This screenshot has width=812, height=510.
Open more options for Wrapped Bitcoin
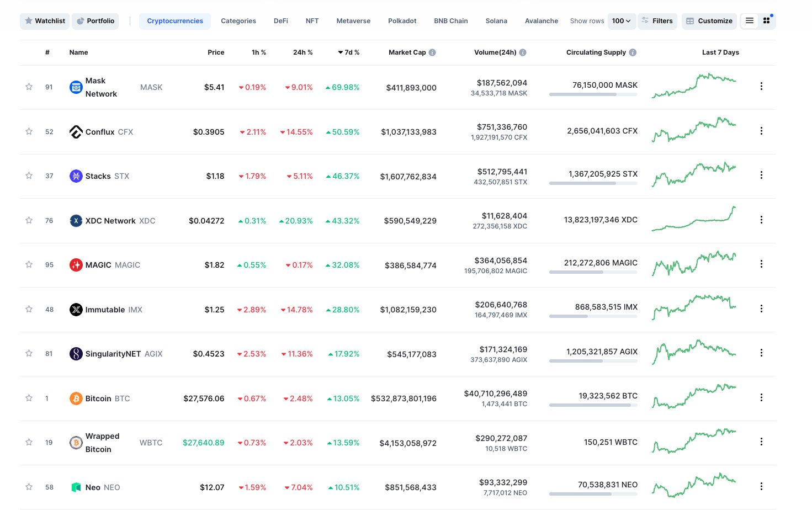pos(761,442)
